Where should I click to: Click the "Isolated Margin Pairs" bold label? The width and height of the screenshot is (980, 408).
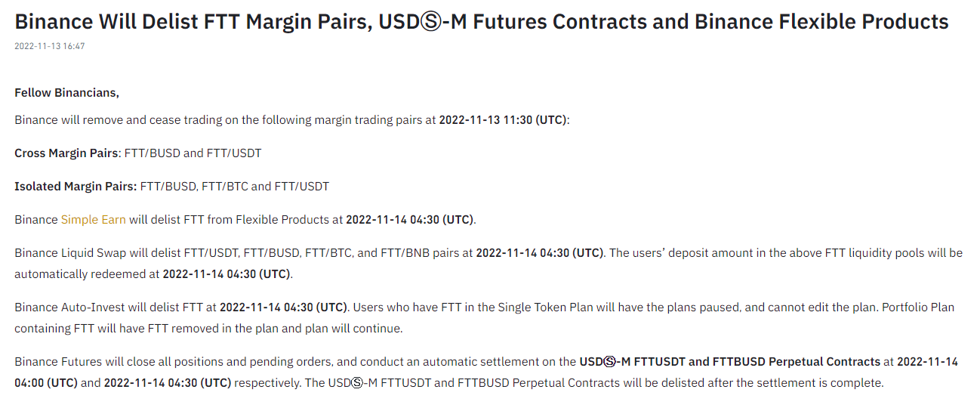[75, 187]
